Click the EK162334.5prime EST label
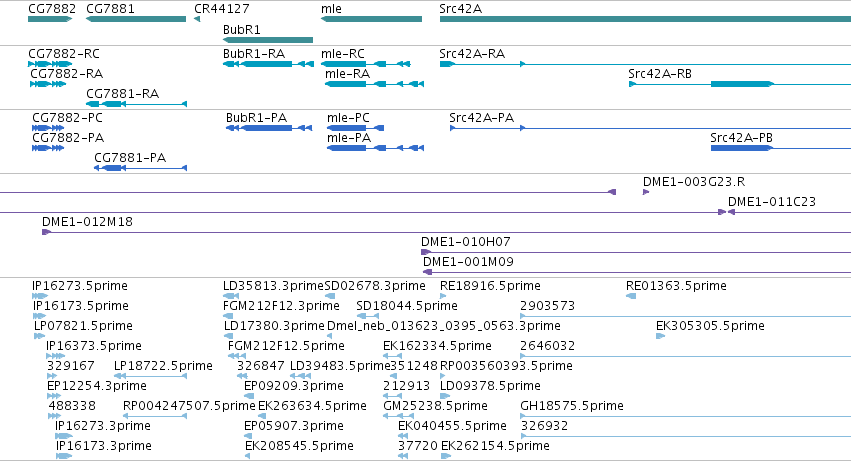This screenshot has width=851, height=461. click(437, 346)
